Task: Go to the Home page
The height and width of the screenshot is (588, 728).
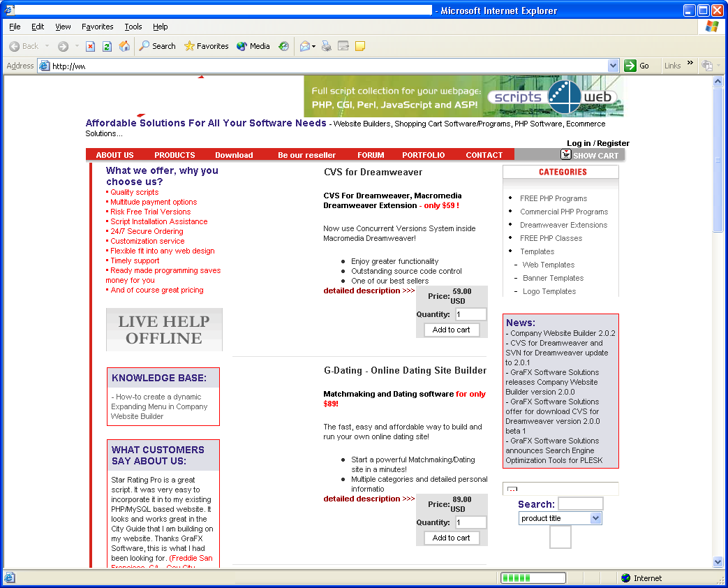Action: (124, 46)
